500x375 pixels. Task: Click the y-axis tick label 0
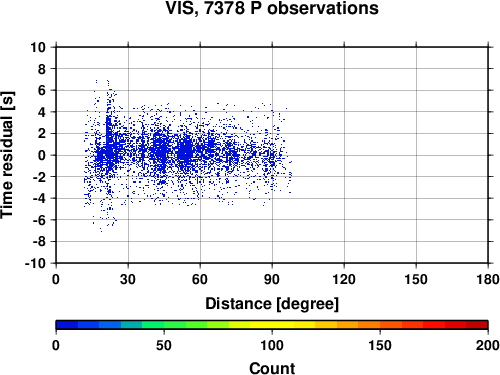click(42, 155)
